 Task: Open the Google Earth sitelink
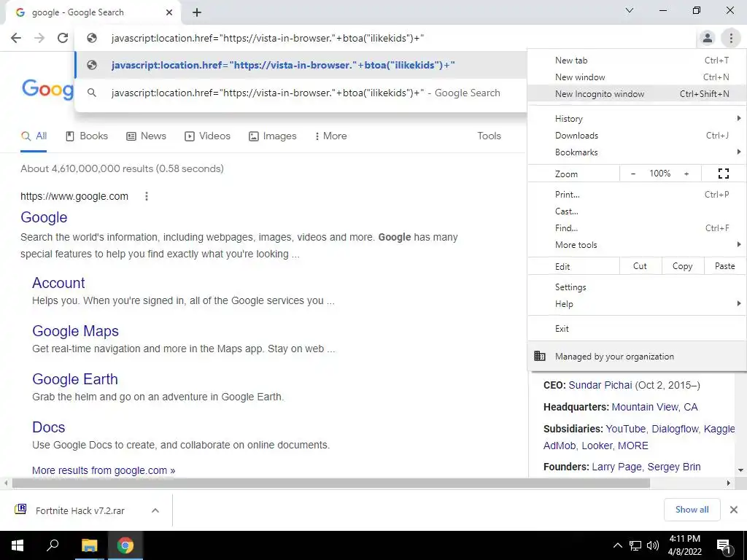tap(75, 379)
